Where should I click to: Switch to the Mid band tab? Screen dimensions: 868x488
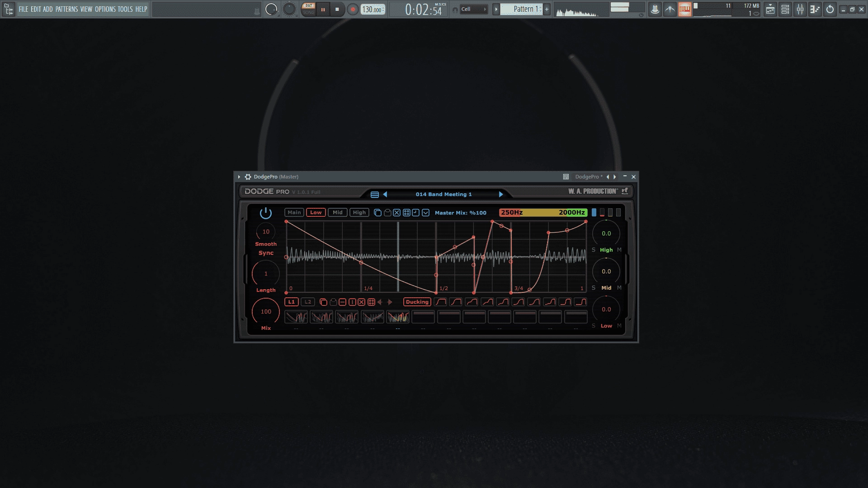[x=338, y=212]
